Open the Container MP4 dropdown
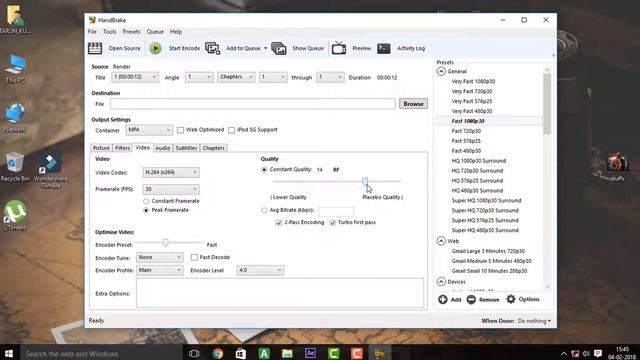This screenshot has width=640, height=360. point(149,130)
